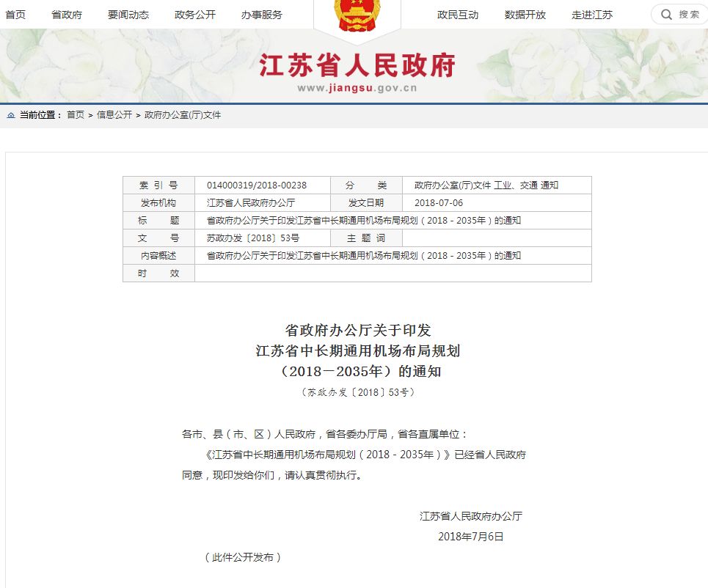Click the 首页 breadcrumb link
The width and height of the screenshot is (708, 588).
75,115
